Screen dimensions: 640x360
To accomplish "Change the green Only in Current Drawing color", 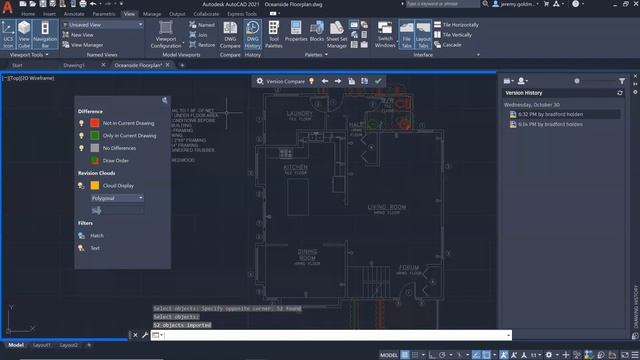I will tap(95, 136).
